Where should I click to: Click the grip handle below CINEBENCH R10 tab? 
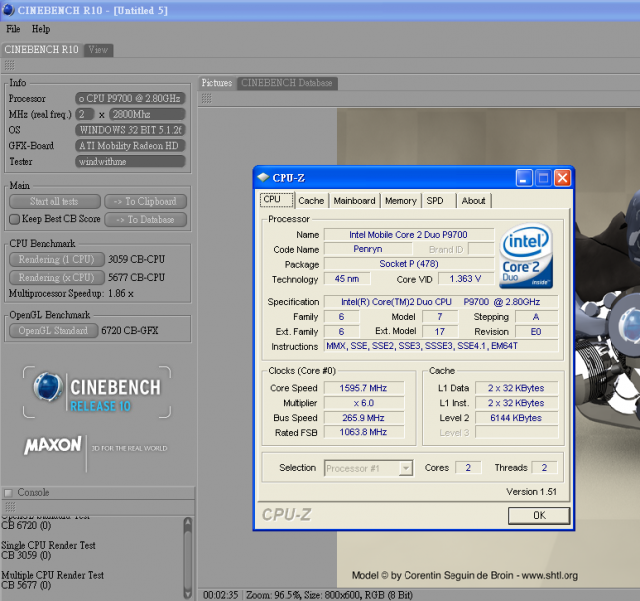click(x=9, y=65)
